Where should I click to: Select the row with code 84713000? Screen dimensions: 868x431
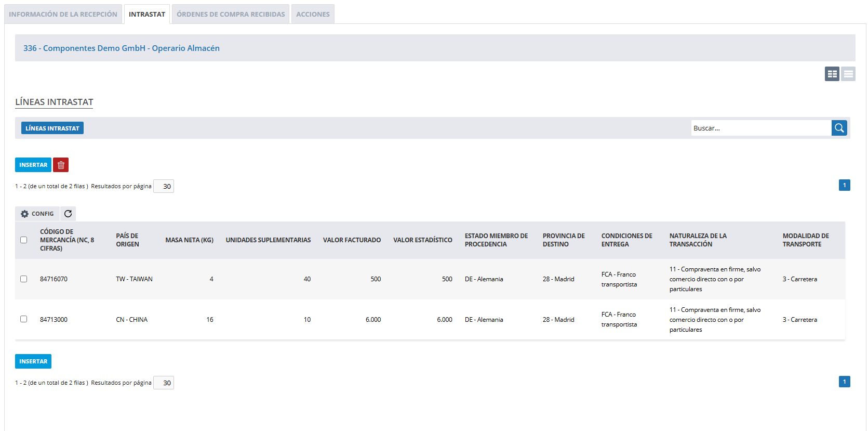tap(23, 319)
